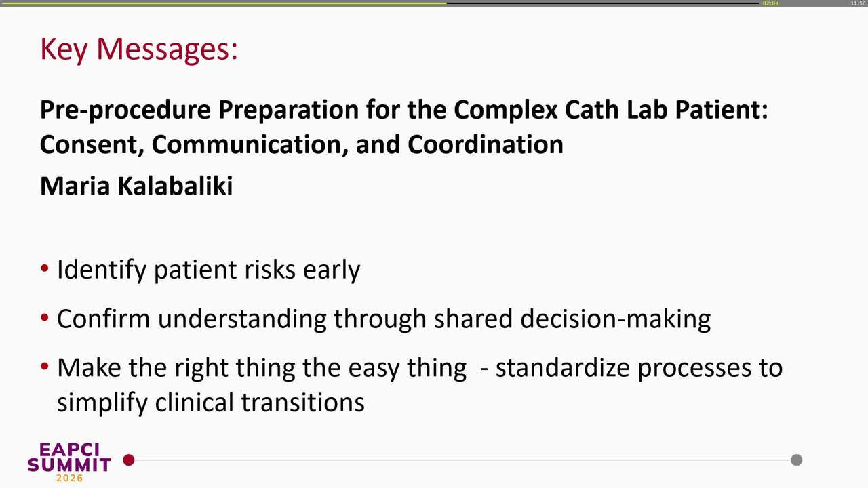868x488 pixels.
Task: Click the top progress bar's yellow filled portion
Action: [223, 3]
